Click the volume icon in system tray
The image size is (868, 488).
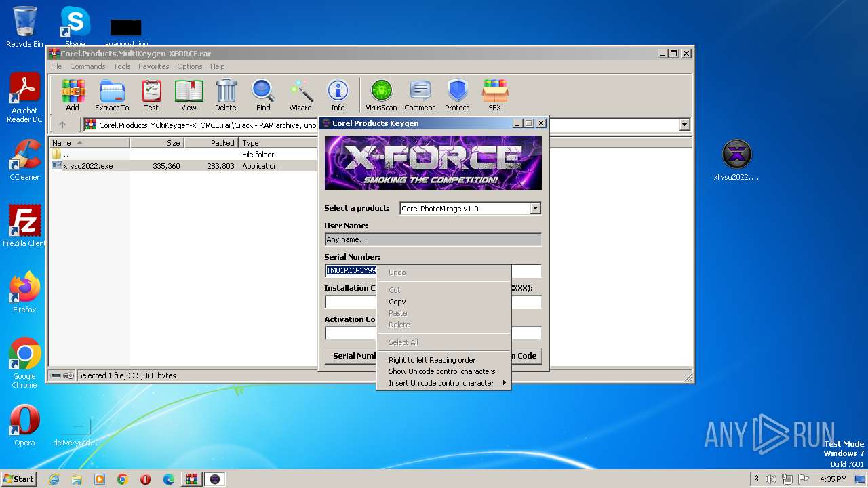pos(771,479)
